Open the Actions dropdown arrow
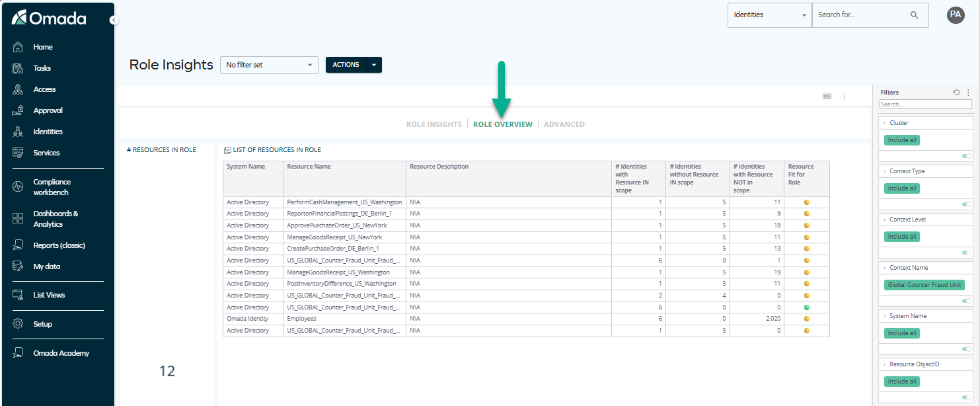 pyautogui.click(x=374, y=65)
